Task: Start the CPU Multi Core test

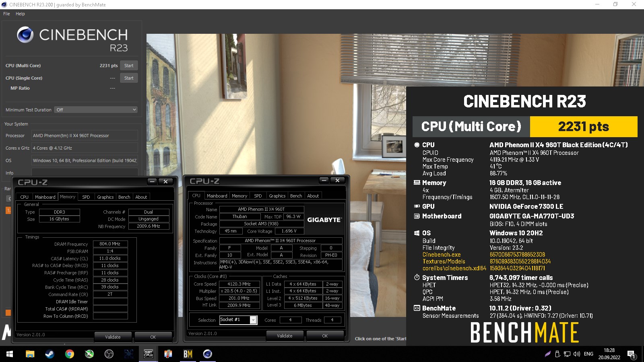Action: coord(129,66)
